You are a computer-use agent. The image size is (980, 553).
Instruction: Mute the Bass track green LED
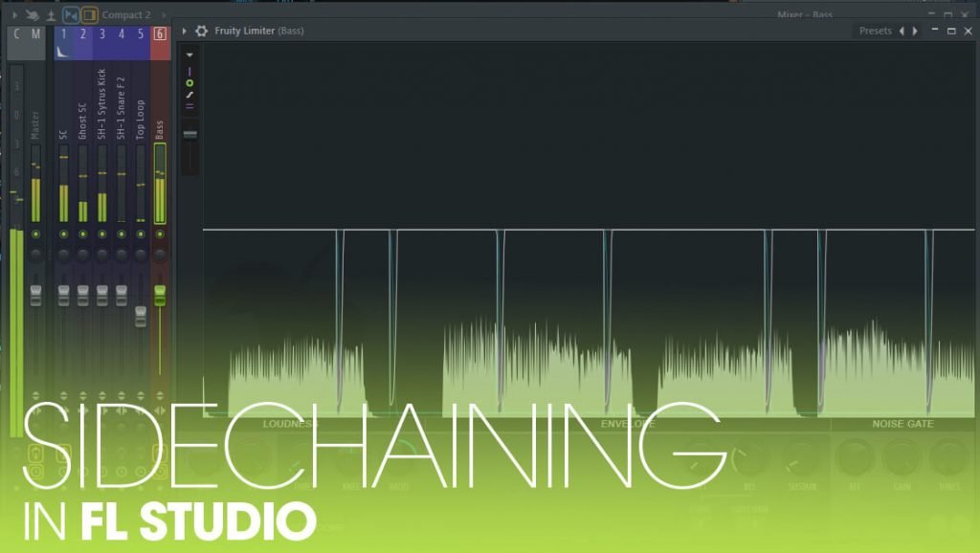160,234
